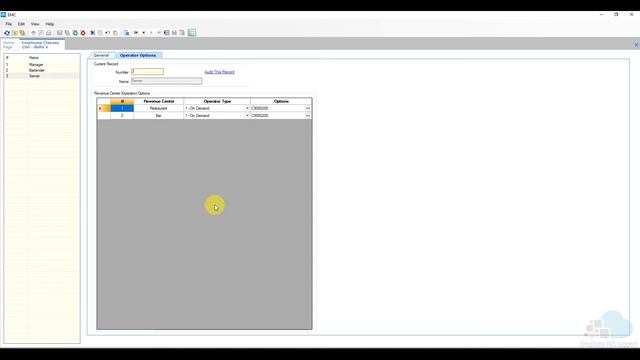Go to last record using toolbar arrow
Viewport: 640px width, 360px height.
point(159,33)
